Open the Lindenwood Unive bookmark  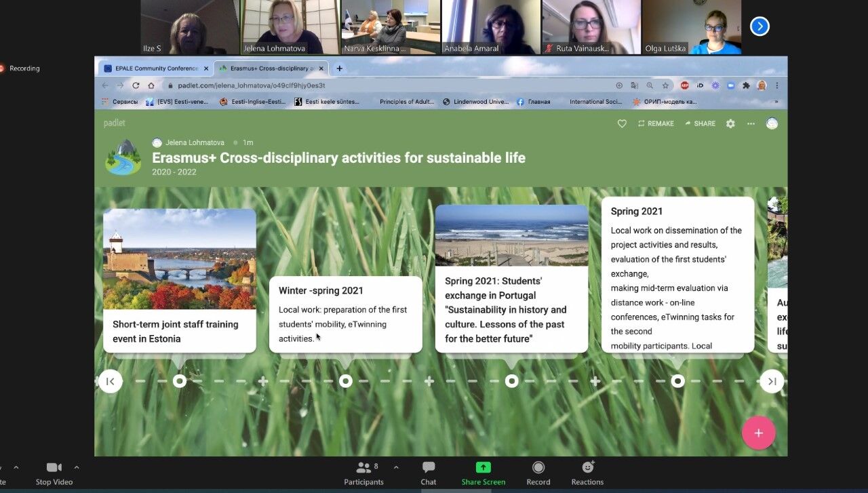tap(475, 102)
